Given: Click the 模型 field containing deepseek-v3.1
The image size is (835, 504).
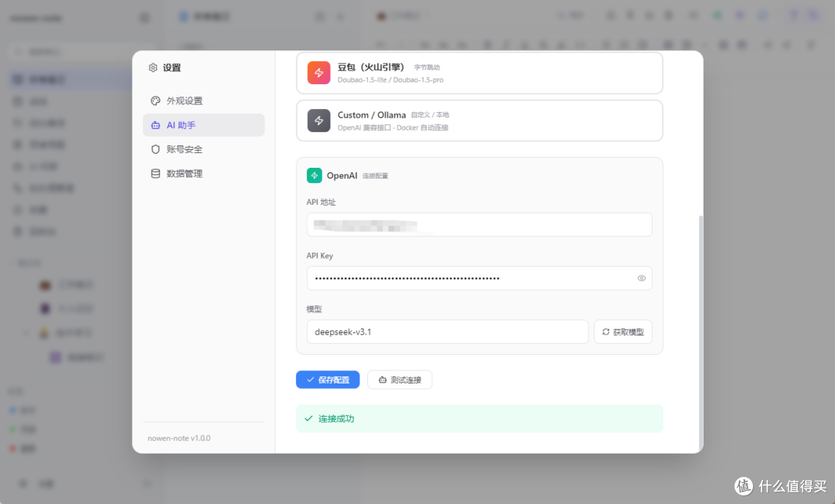Looking at the screenshot, I should click(448, 332).
